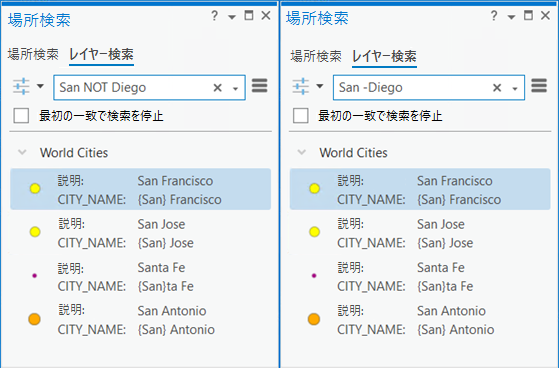Click orange symbol beside San Antonio, left pane

point(34,319)
